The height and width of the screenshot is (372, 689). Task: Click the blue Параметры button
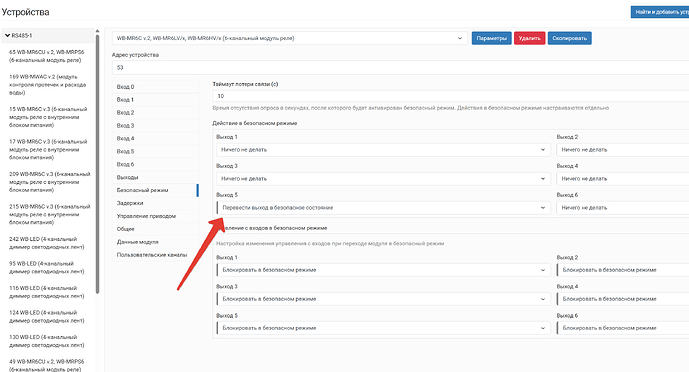tap(491, 38)
